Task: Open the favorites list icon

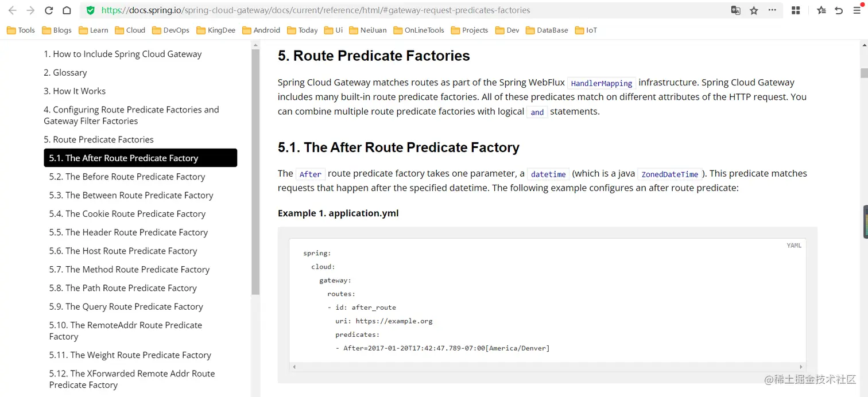Action: [x=821, y=10]
